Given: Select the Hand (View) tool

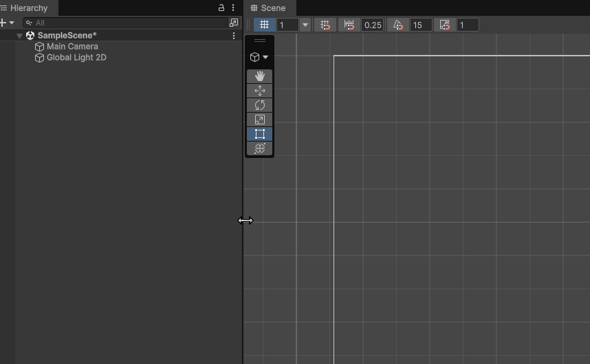Looking at the screenshot, I should [260, 76].
